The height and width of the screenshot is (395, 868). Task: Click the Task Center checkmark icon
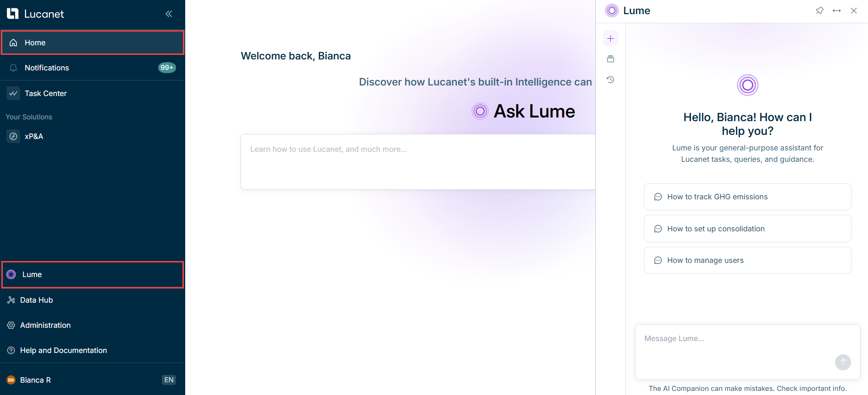click(13, 93)
